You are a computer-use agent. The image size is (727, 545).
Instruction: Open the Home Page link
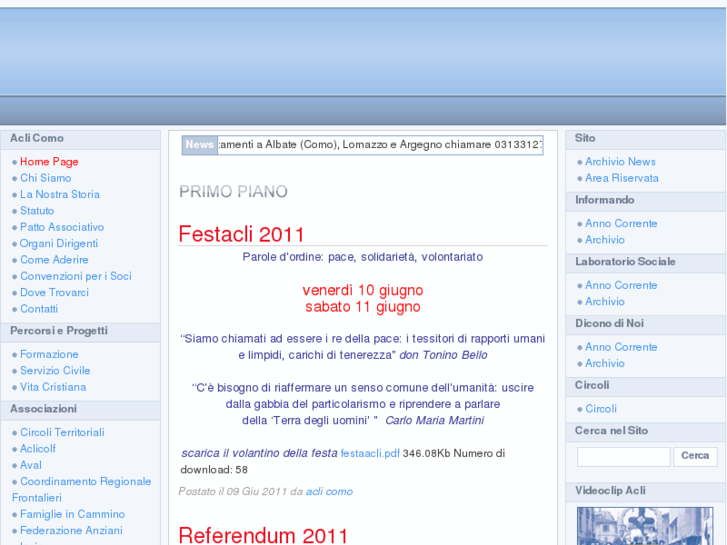[49, 162]
